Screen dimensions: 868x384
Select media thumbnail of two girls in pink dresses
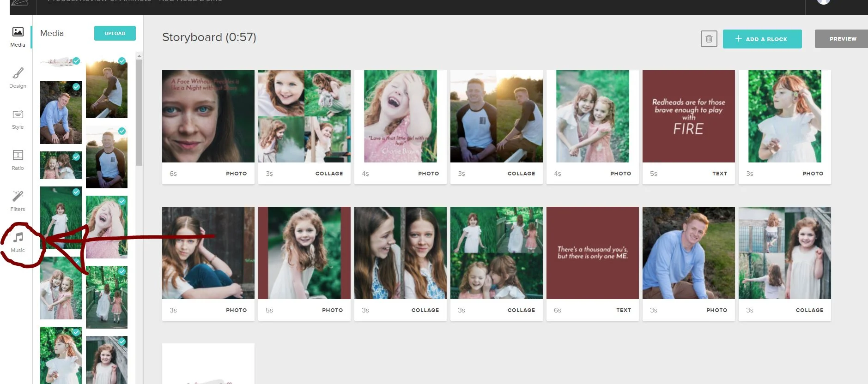(61, 288)
